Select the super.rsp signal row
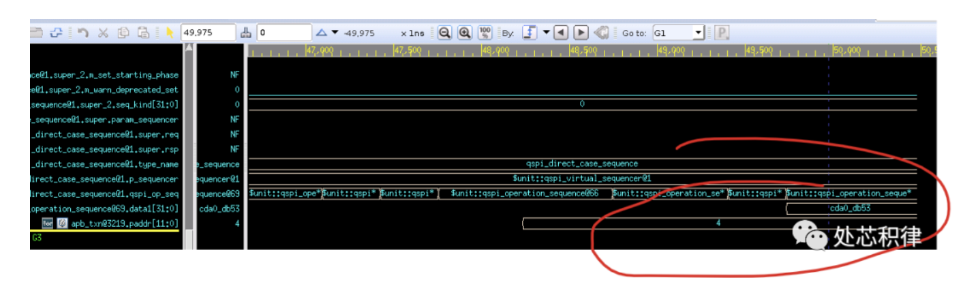 [105, 149]
